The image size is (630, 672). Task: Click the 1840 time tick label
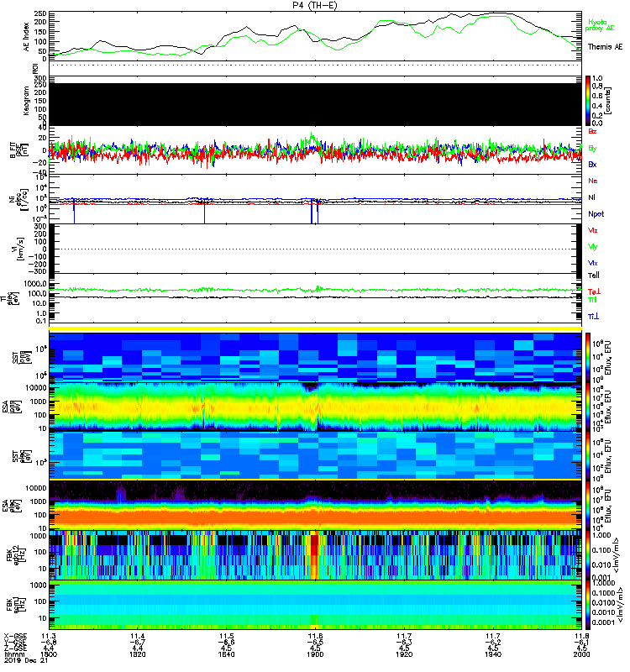tap(226, 654)
